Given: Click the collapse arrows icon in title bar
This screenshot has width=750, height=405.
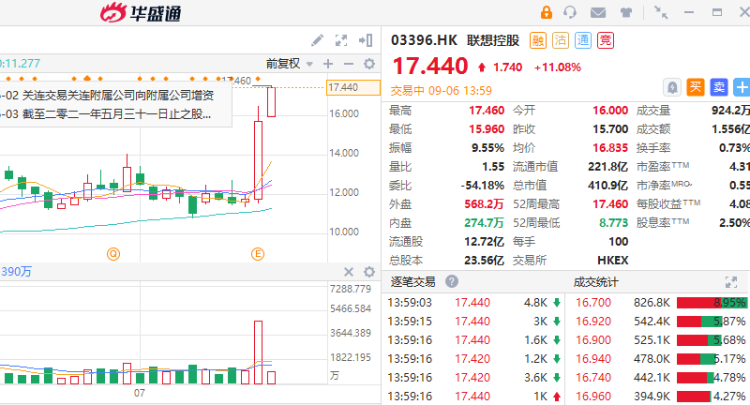Looking at the screenshot, I should [661, 12].
